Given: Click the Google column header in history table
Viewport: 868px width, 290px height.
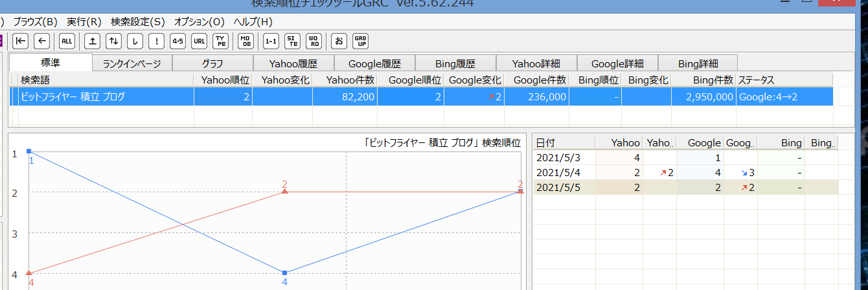Looking at the screenshot, I should [700, 142].
